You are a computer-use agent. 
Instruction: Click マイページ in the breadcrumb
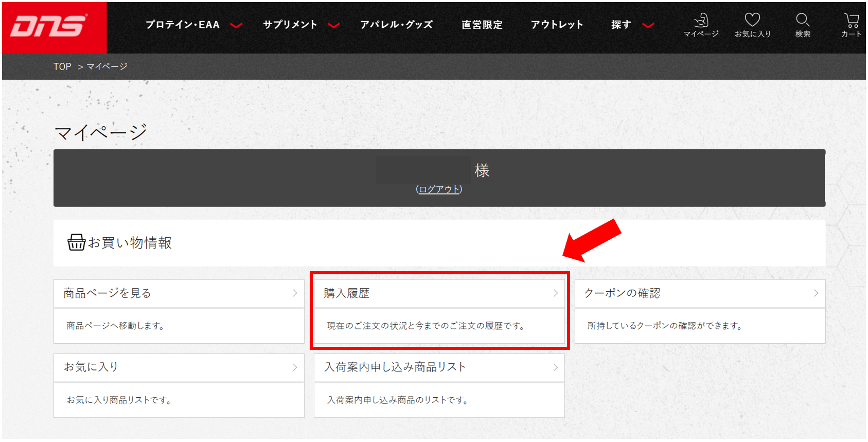click(x=107, y=66)
